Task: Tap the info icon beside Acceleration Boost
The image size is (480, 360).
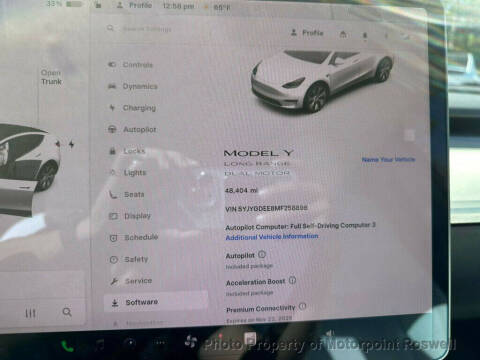Action: tap(292, 280)
